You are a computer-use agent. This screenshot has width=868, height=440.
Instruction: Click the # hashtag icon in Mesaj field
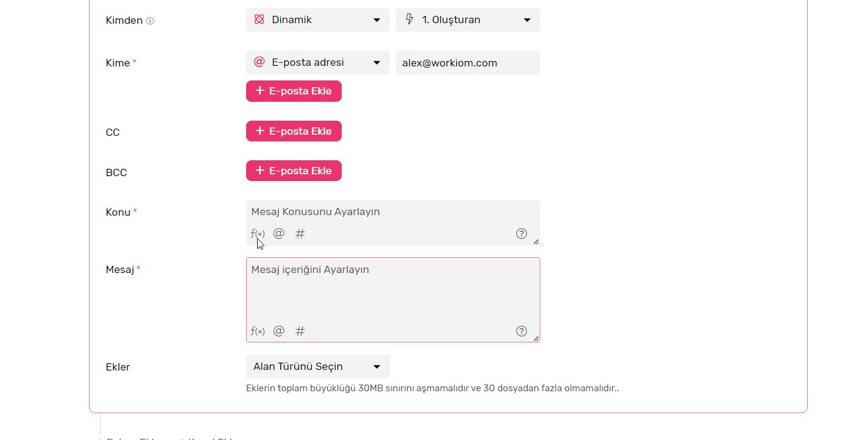click(300, 331)
